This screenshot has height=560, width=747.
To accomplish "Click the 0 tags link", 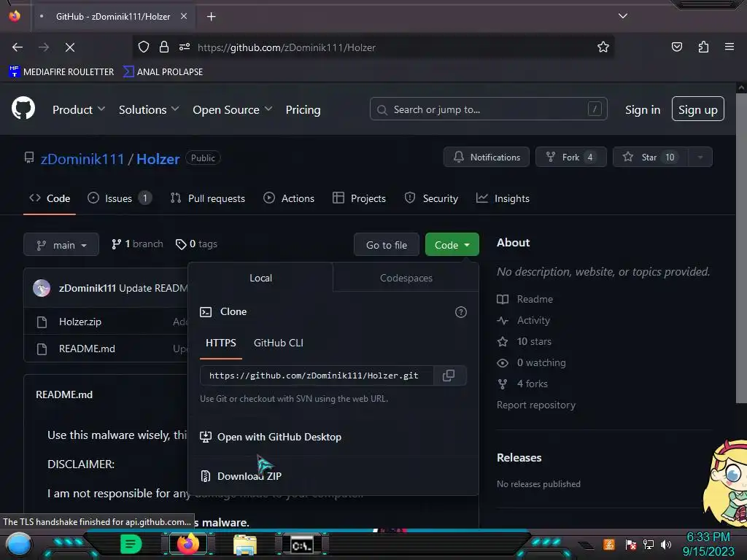I will [196, 244].
